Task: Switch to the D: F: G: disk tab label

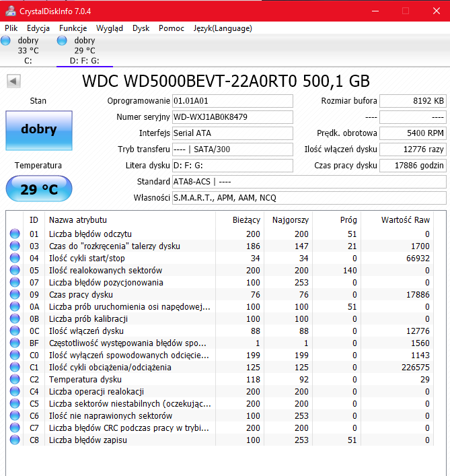Action: point(85,50)
